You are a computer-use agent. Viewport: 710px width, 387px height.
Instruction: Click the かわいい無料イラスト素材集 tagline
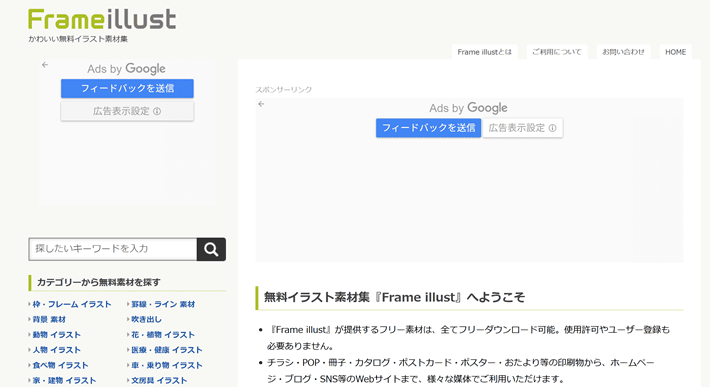point(78,39)
